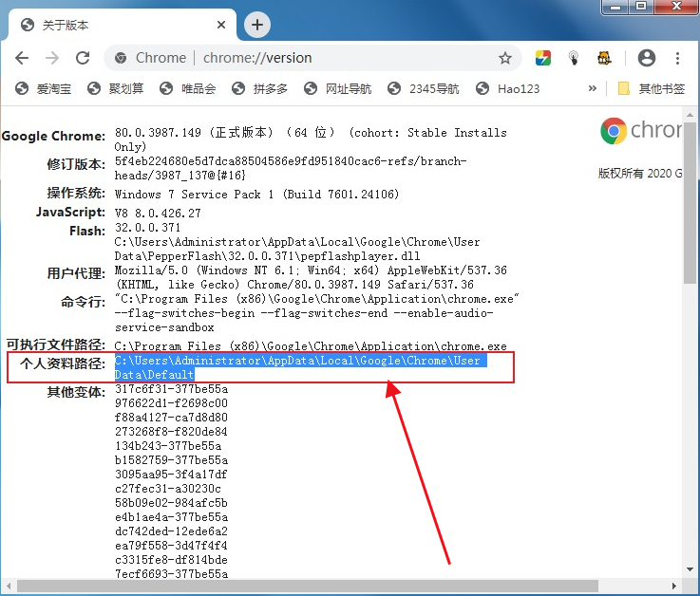Click the variation c3315fe8-df814bde
This screenshot has width=700, height=596.
(x=171, y=560)
